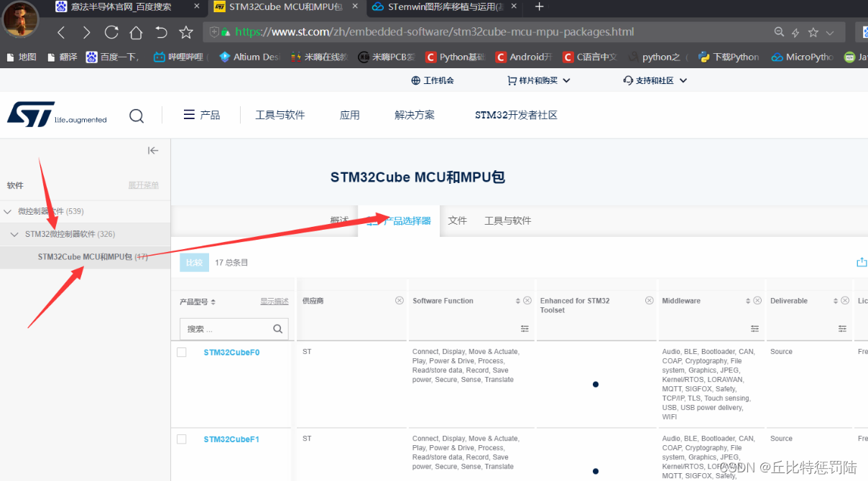Click the lightning speed-mode icon
The height and width of the screenshot is (481, 868).
tap(795, 32)
